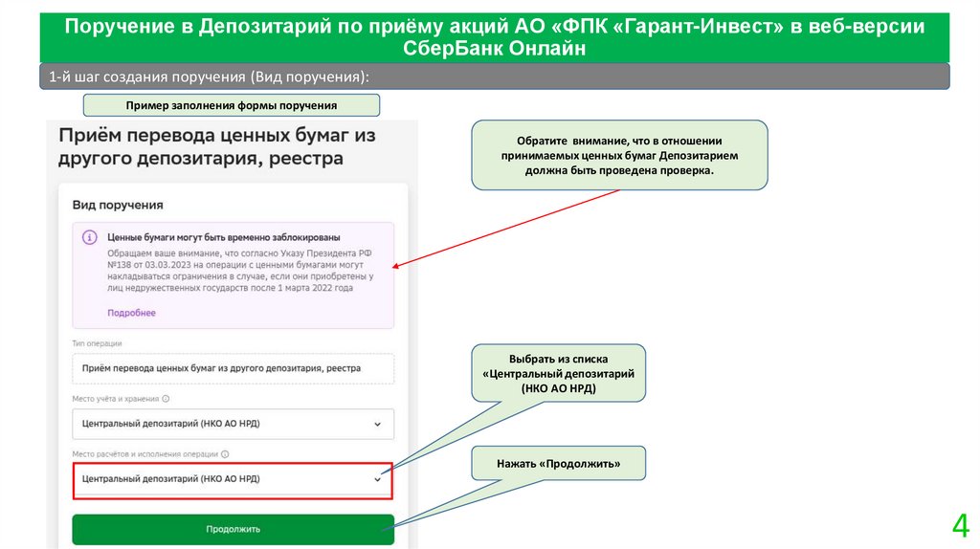Click the form title Приём перевода ценных бумаг
980x549 pixels.
tap(217, 146)
